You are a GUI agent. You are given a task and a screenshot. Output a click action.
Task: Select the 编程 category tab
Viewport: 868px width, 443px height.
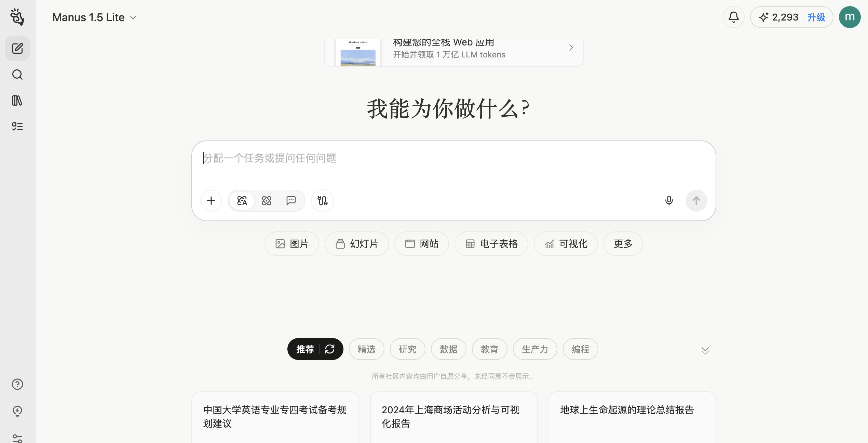(580, 349)
